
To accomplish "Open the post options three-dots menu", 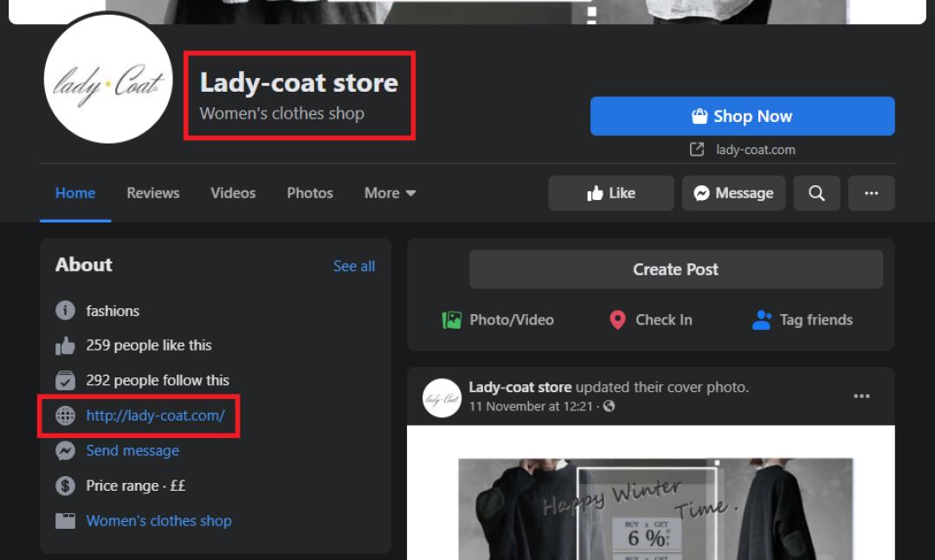I will pyautogui.click(x=861, y=396).
